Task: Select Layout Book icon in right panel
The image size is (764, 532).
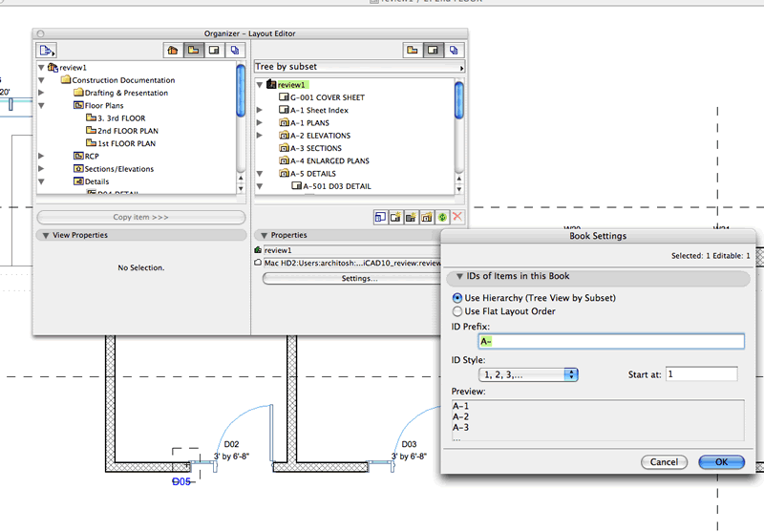Action: [x=434, y=50]
